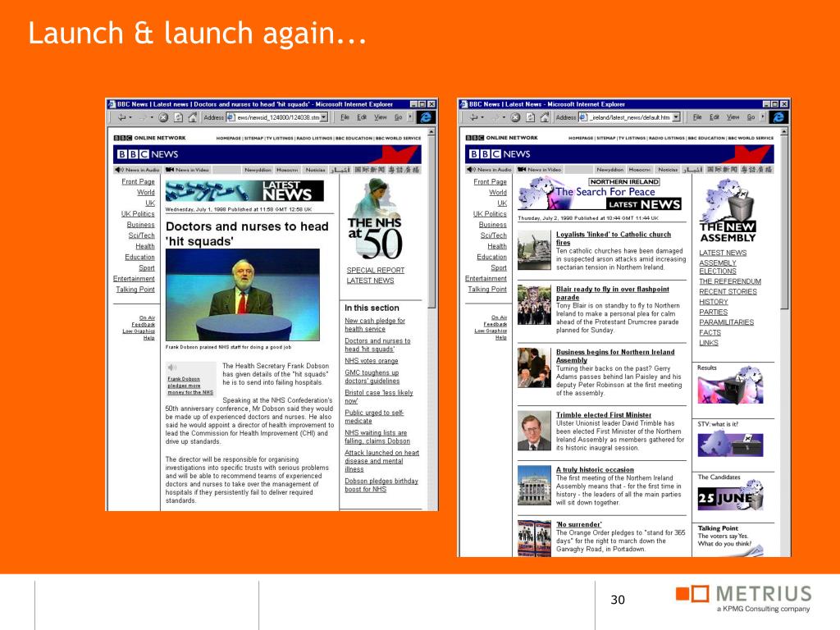Click scroll-up arrow in left window scrollbar

click(431, 132)
